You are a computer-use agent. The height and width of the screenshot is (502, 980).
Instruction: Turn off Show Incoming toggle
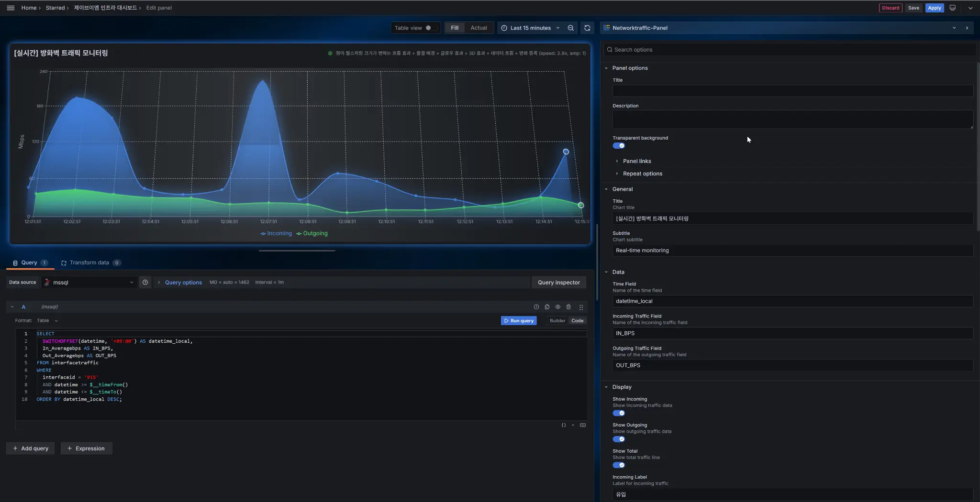point(619,413)
